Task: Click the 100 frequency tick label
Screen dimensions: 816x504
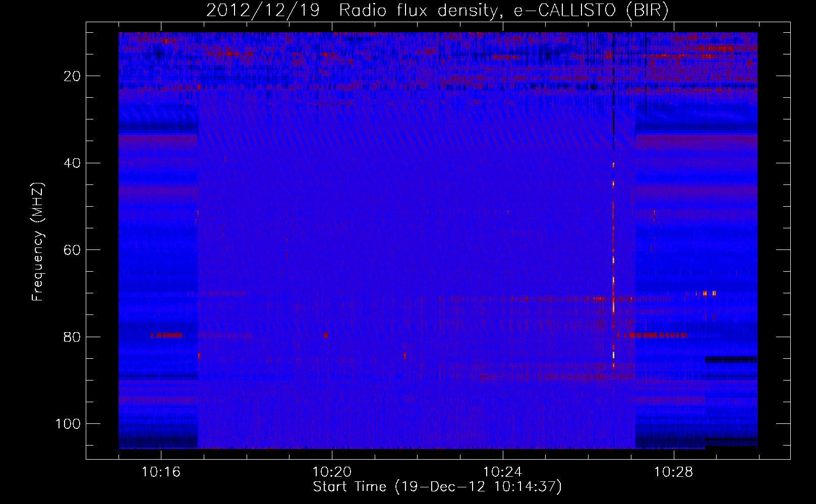Action: coord(68,424)
